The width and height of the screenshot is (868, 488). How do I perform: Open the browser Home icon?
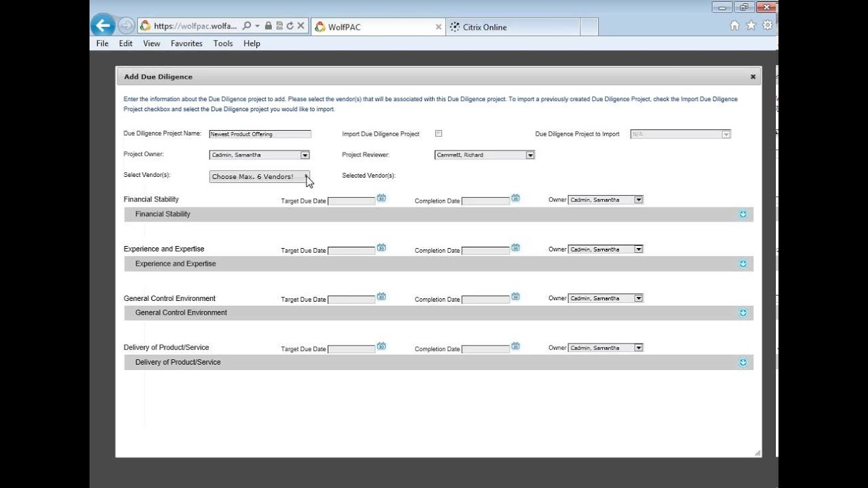(734, 26)
